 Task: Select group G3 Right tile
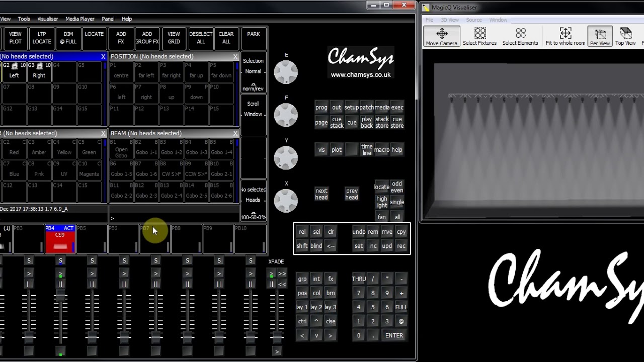pos(39,71)
